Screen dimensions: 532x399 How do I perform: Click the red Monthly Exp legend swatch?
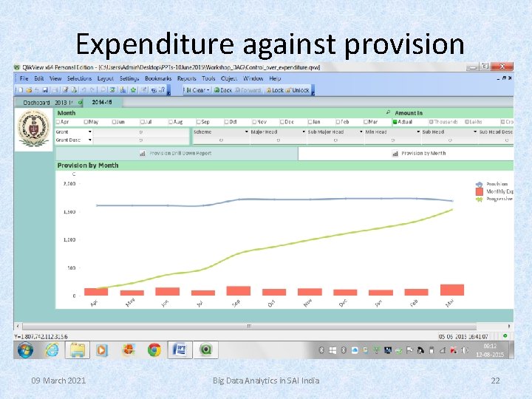click(x=479, y=191)
